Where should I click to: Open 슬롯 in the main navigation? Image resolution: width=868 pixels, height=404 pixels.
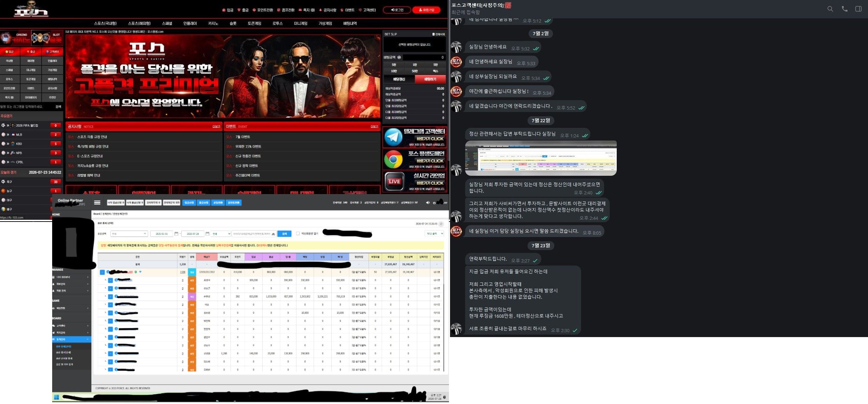233,24
